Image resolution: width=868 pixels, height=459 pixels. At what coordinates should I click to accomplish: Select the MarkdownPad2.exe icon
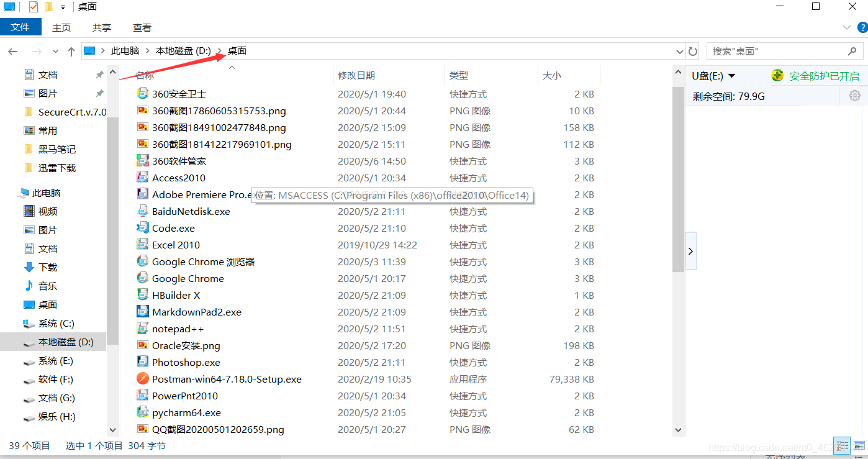click(x=143, y=312)
